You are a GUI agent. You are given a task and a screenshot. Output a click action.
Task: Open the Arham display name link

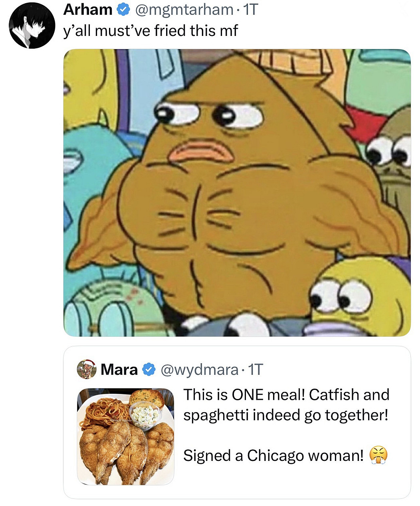coord(88,10)
